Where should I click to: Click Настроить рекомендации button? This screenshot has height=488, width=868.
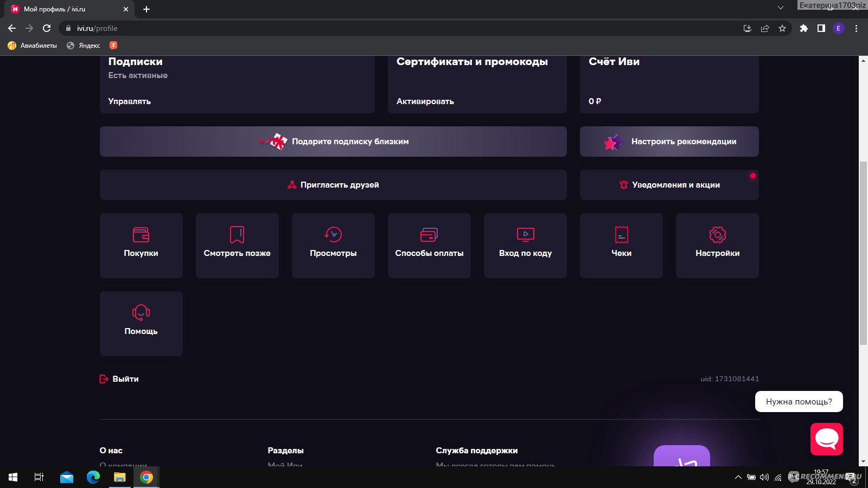click(669, 142)
